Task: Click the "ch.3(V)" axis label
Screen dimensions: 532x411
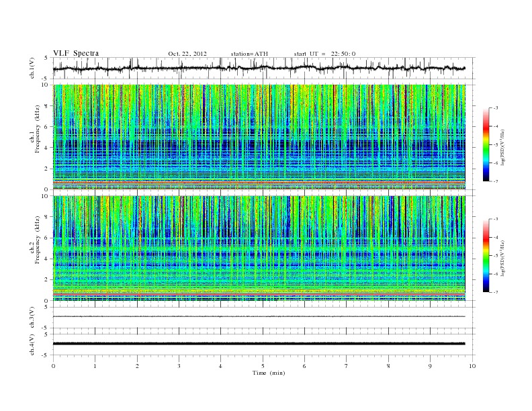Action: [x=32, y=318]
